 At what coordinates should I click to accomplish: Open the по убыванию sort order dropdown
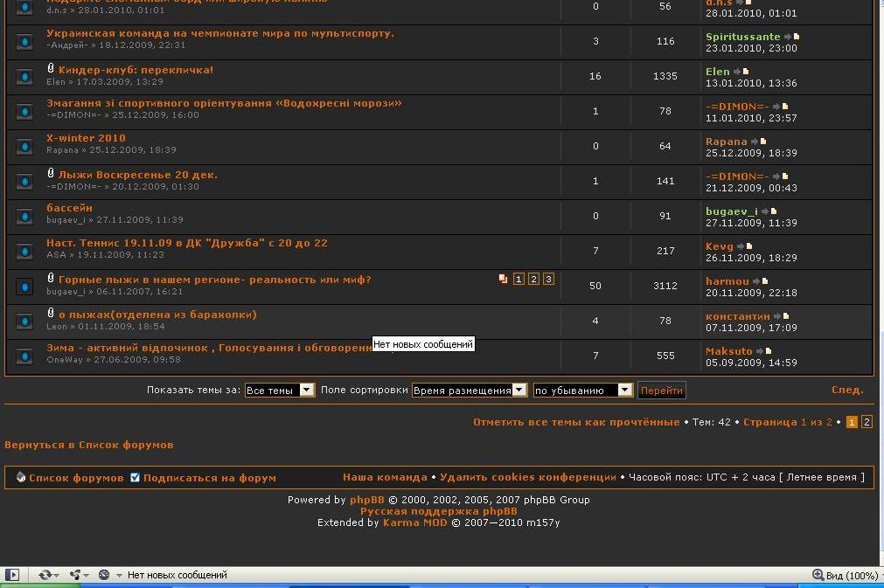coord(582,391)
